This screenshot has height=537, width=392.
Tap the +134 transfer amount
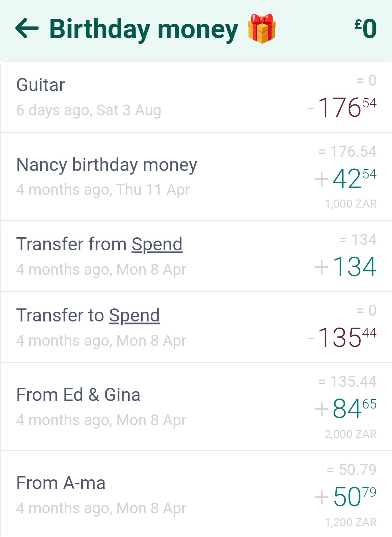pyautogui.click(x=346, y=267)
